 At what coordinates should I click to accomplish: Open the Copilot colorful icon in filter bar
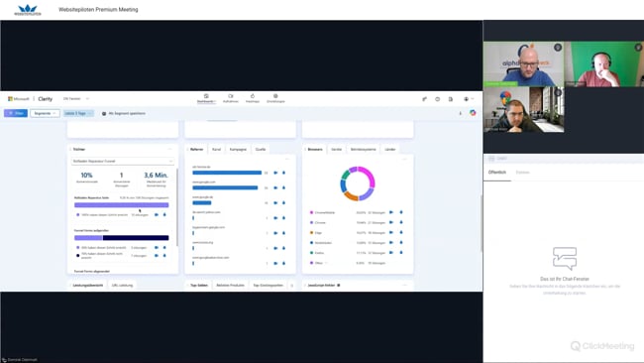coord(473,113)
